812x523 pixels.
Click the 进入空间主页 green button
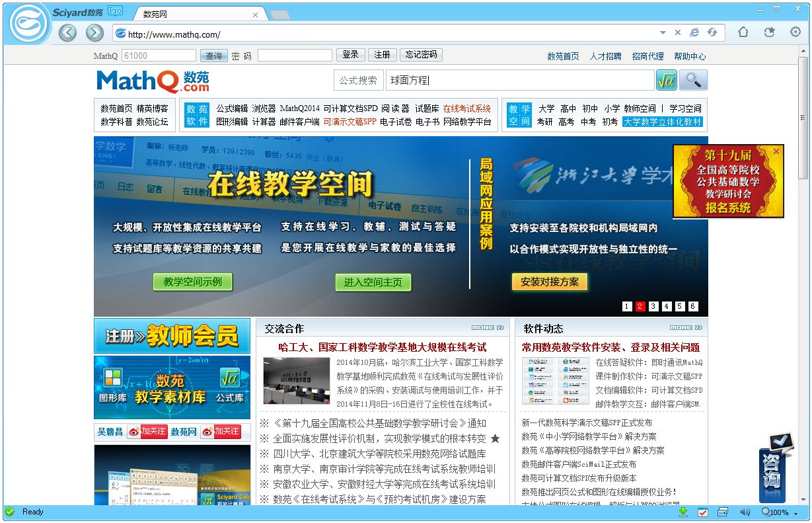pos(373,282)
